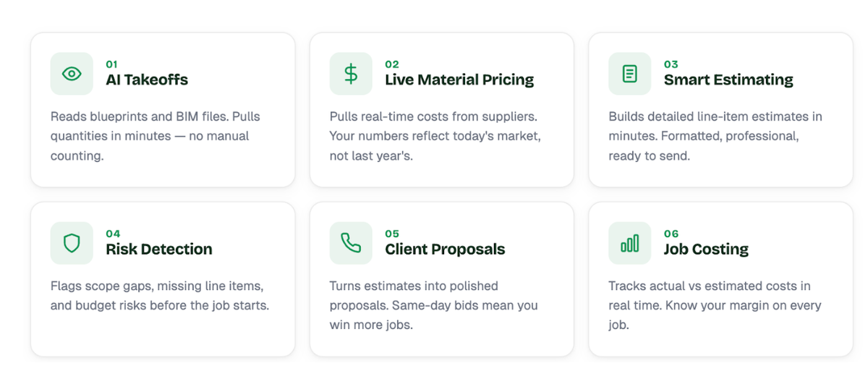Click the Client Proposals heading
The image size is (868, 366).
445,249
